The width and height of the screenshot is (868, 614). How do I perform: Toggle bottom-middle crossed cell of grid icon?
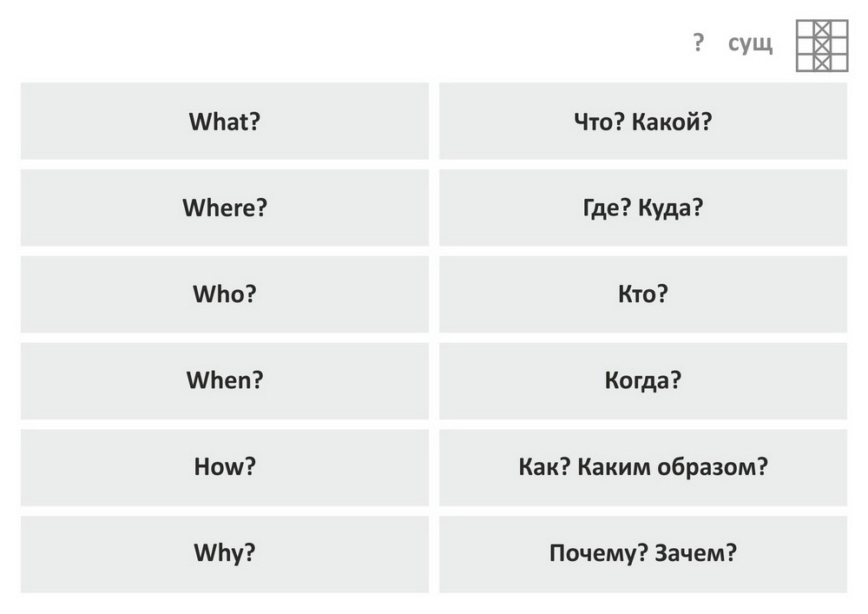pos(821,62)
